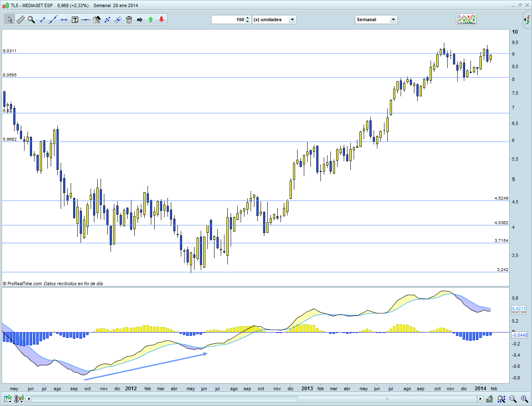Choose the black right arrow drawing tool
The width and height of the screenshot is (532, 406).
click(x=140, y=20)
